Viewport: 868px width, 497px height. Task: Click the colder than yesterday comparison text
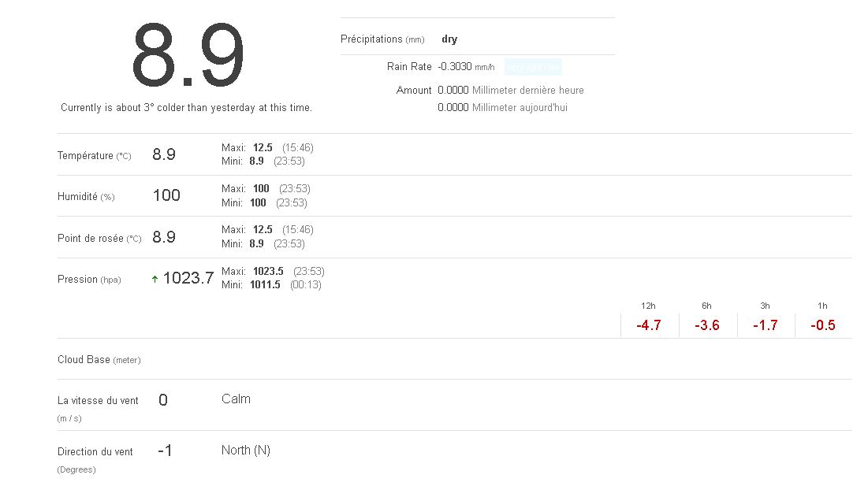tap(187, 108)
